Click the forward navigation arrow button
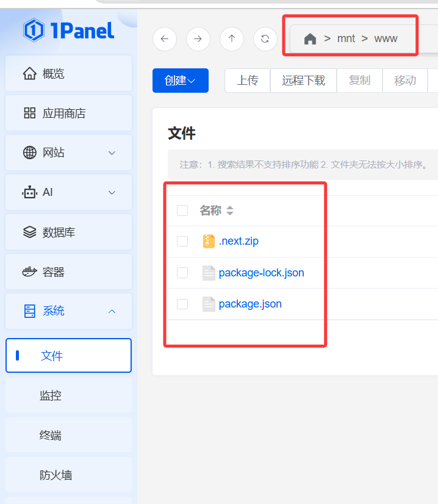The width and height of the screenshot is (438, 504). point(198,39)
